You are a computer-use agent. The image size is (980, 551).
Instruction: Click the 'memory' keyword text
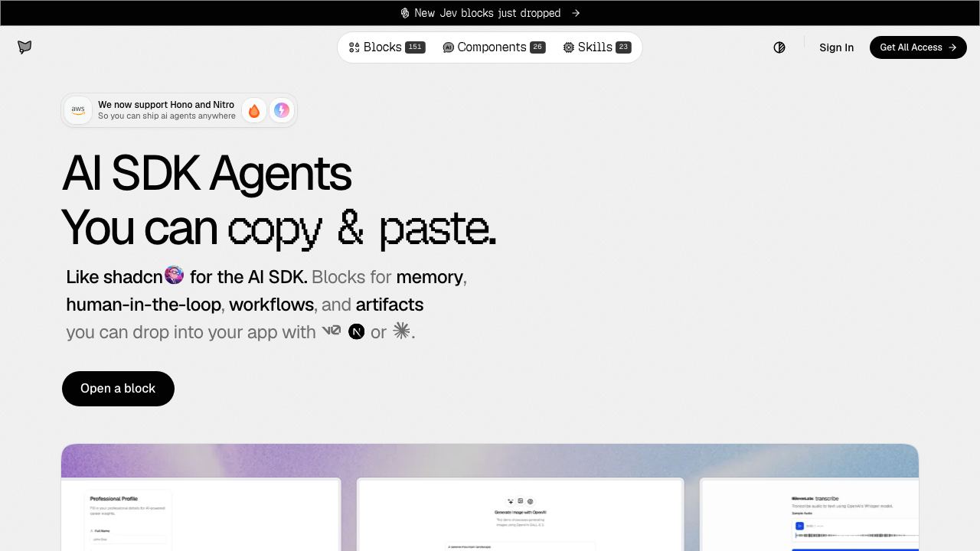[x=430, y=277]
